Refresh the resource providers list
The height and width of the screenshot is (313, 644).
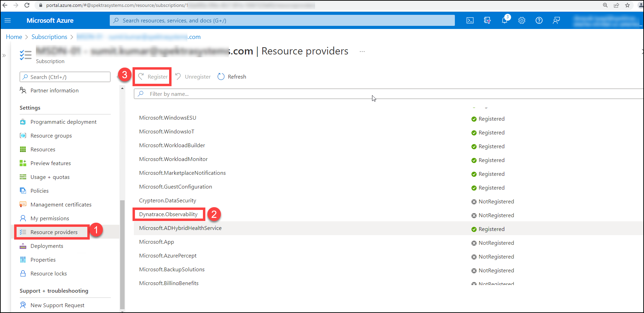232,77
